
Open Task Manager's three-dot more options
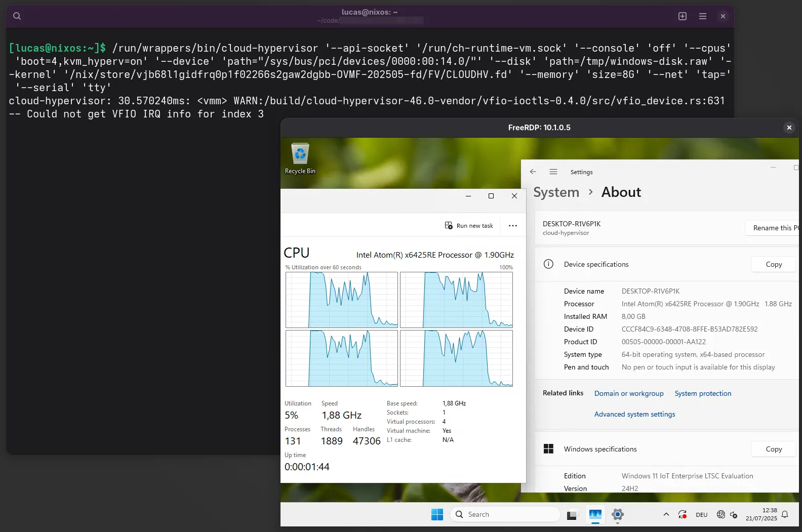pos(513,226)
